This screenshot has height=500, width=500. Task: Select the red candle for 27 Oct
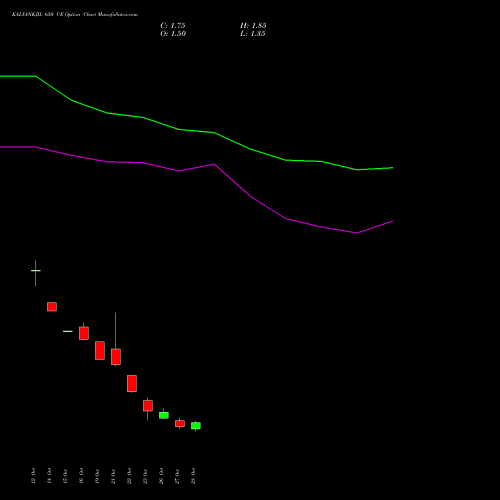point(180,423)
